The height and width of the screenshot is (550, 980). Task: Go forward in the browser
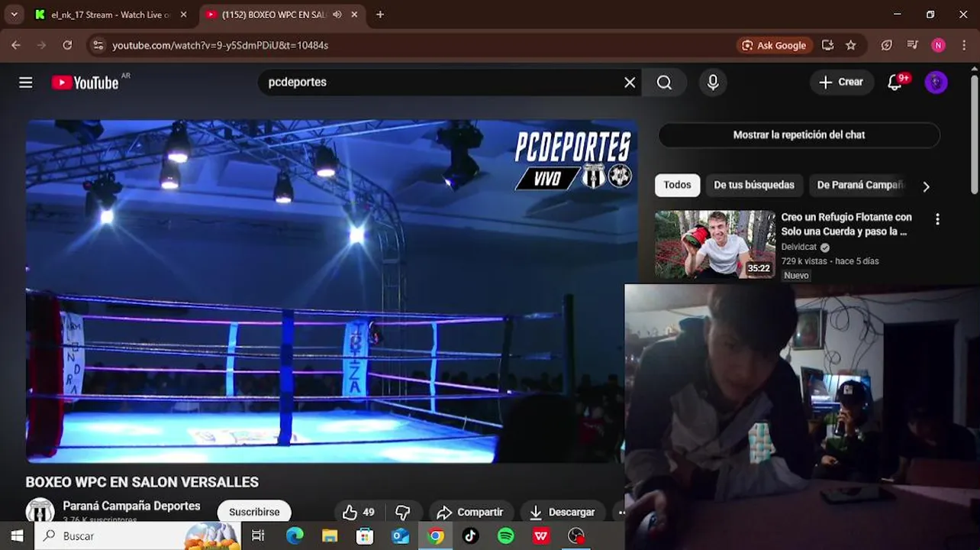pyautogui.click(x=41, y=45)
